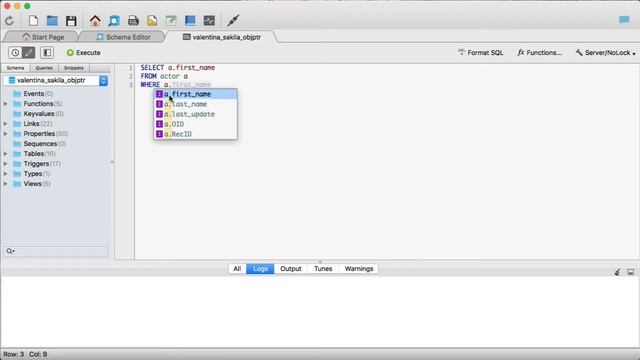The width and height of the screenshot is (640, 360).
Task: Select the Sequences folder in tree
Action: [x=39, y=144]
